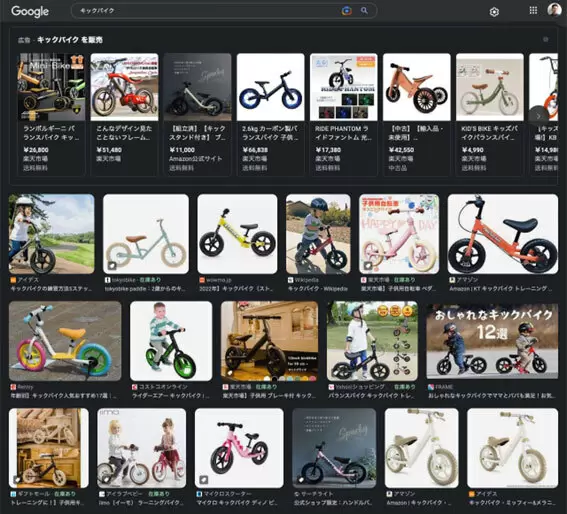This screenshot has width=567, height=514.
Task: Open the beige Amazon kick bike image
Action: (422, 448)
